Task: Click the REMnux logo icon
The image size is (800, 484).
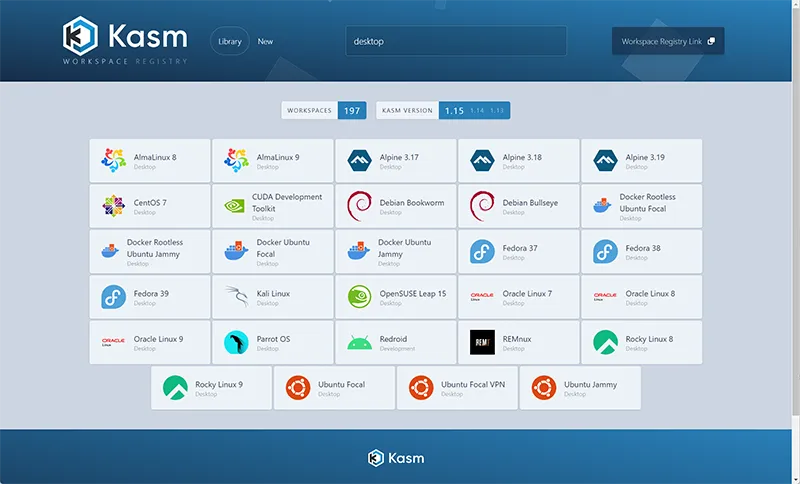Action: tap(482, 343)
